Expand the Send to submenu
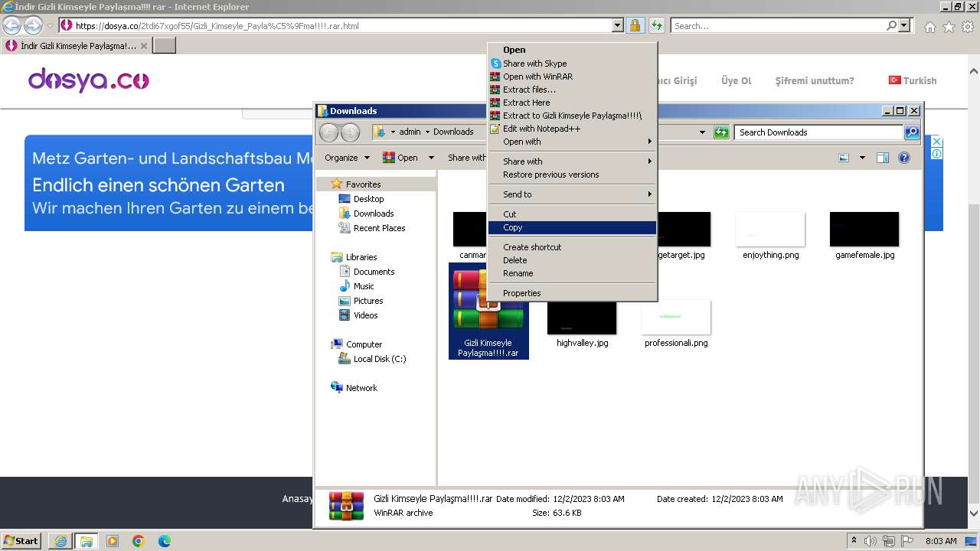This screenshot has height=551, width=980. coord(572,194)
